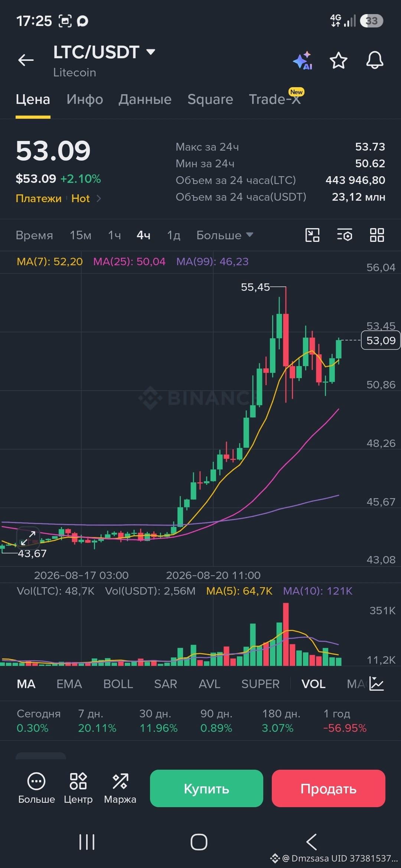Toggle the BOLL indicator

[118, 684]
